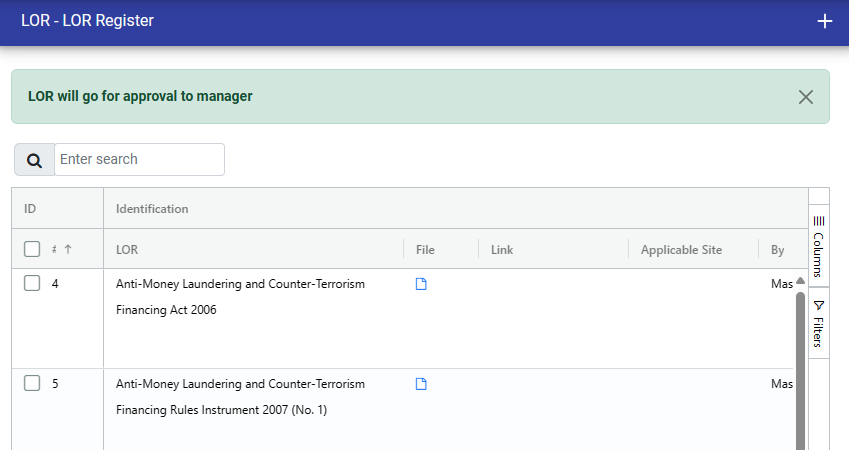Tick the select-all checkbox in header row
849x450 pixels.
[32, 249]
